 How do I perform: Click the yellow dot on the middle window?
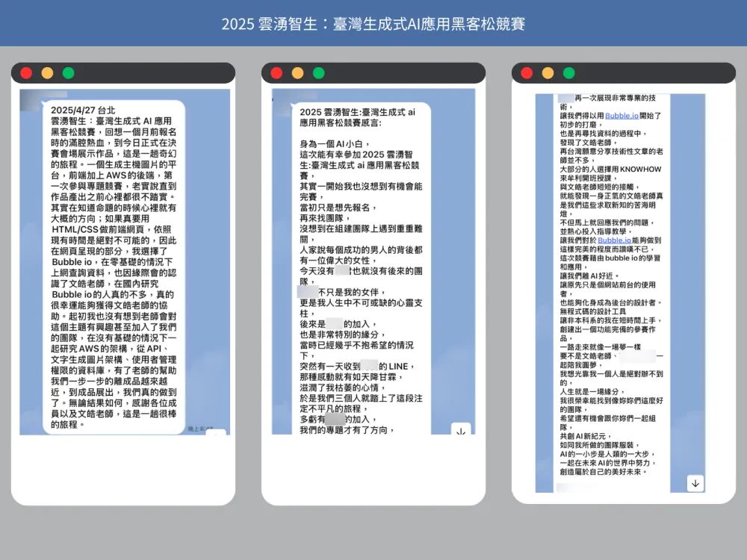coord(297,73)
